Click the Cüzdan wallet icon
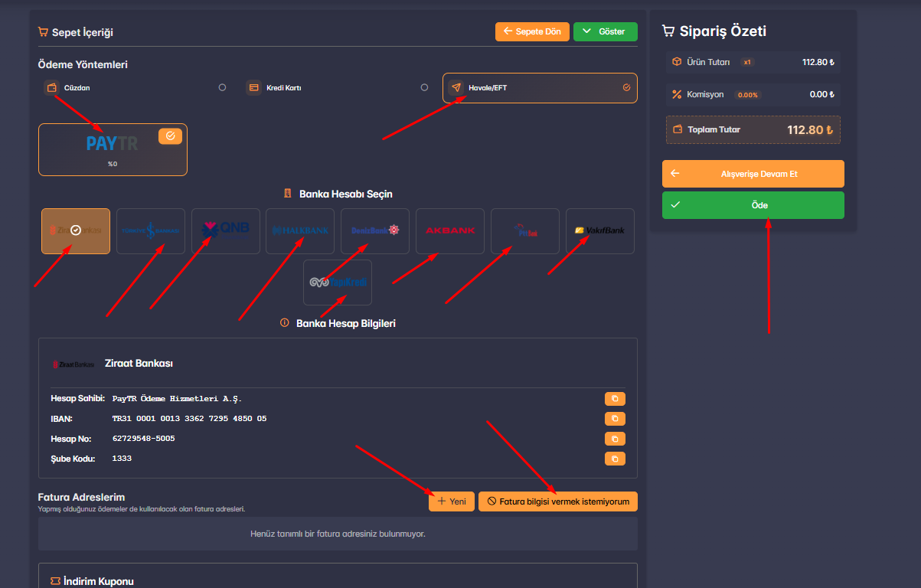Screen dimensions: 921x588 [51, 87]
